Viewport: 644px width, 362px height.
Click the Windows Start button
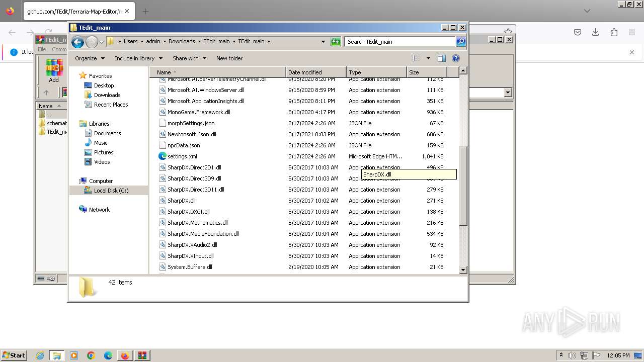pos(14,355)
